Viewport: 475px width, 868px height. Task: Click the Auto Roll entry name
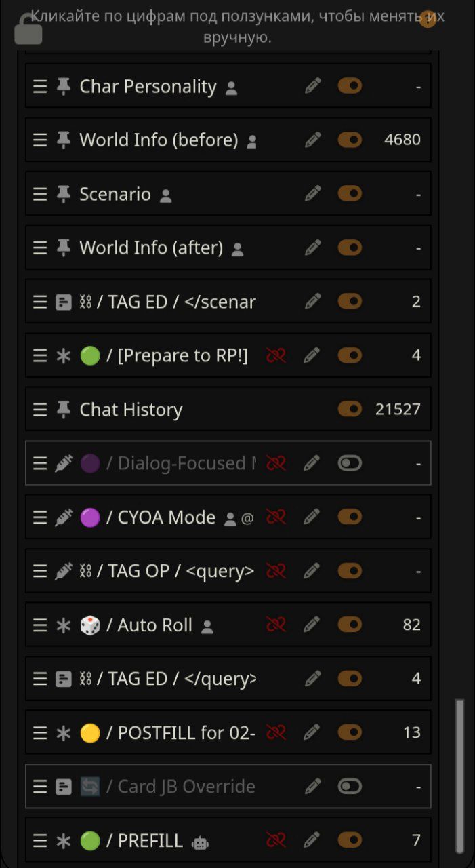(155, 625)
